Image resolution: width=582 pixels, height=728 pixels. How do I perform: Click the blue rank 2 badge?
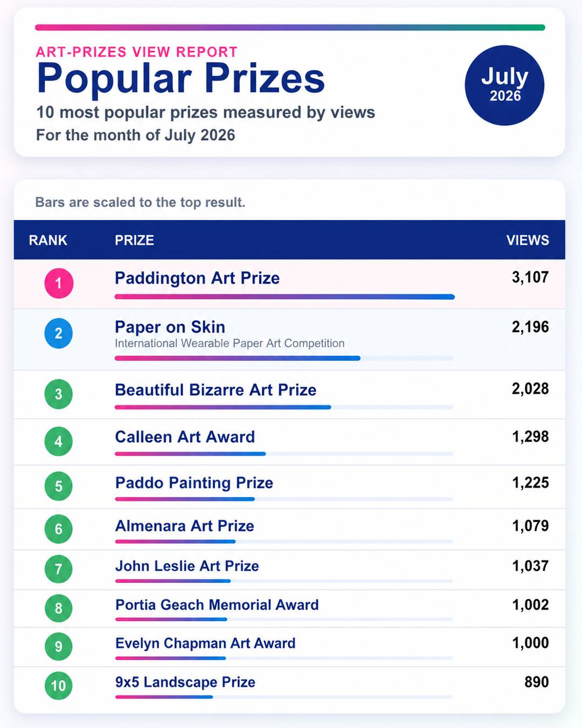pyautogui.click(x=59, y=333)
